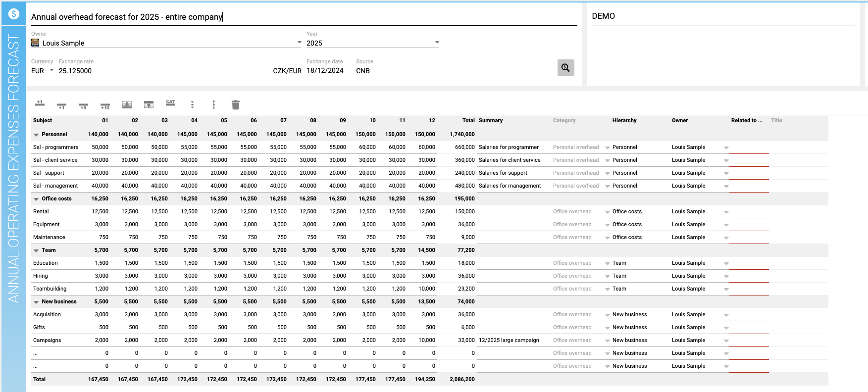
Task: Select the Sal - management subject cell
Action: (55, 186)
